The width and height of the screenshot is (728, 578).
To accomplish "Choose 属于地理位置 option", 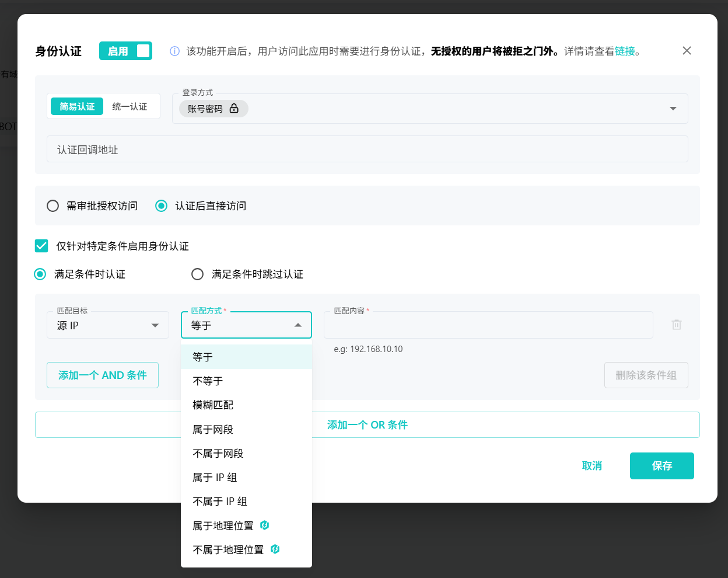I will [x=246, y=526].
